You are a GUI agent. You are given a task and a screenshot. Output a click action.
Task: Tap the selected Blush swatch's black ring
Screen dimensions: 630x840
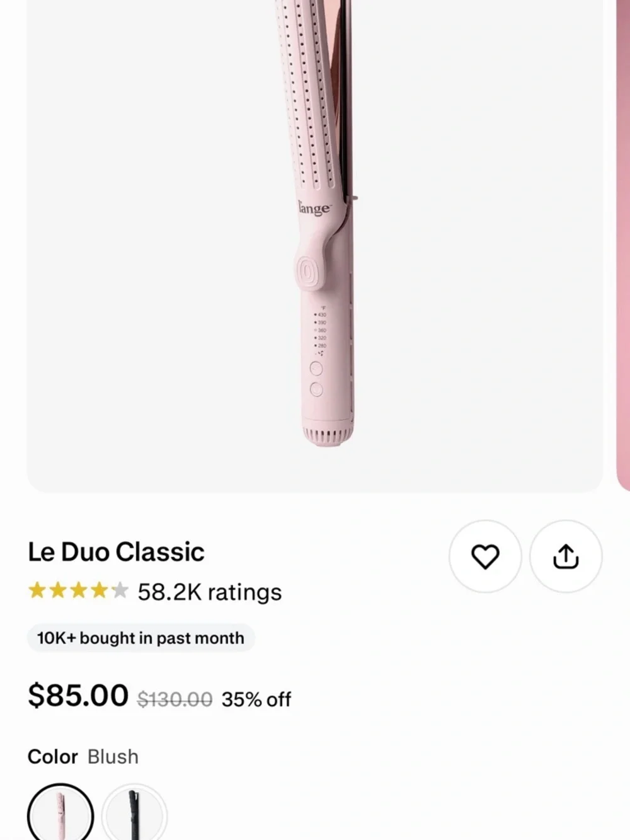(60, 785)
